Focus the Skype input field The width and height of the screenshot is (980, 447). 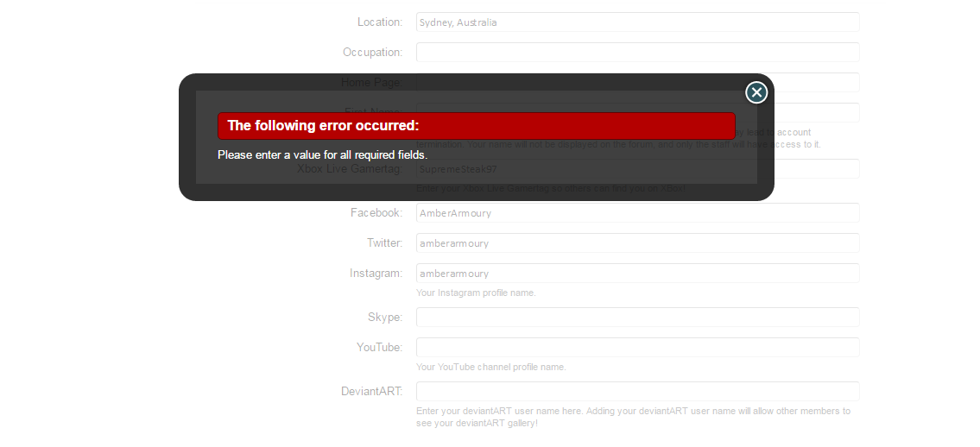pos(637,318)
